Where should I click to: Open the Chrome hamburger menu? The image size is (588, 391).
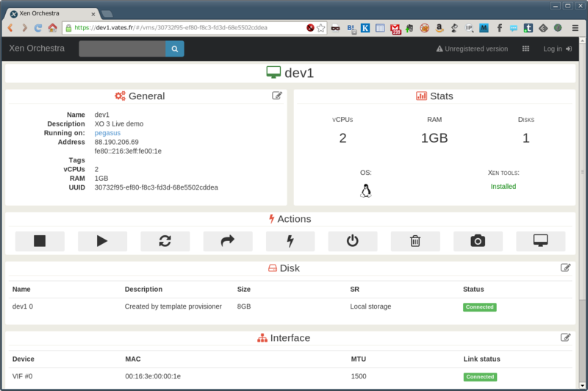(x=575, y=28)
